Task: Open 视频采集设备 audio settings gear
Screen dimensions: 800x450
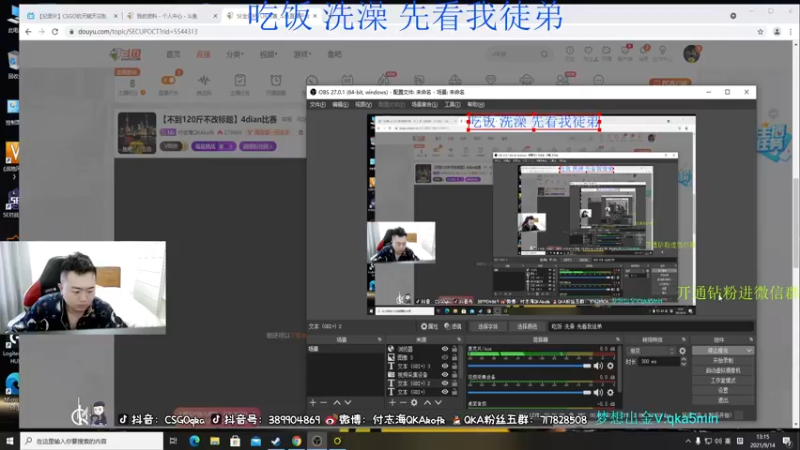Action: click(x=610, y=392)
